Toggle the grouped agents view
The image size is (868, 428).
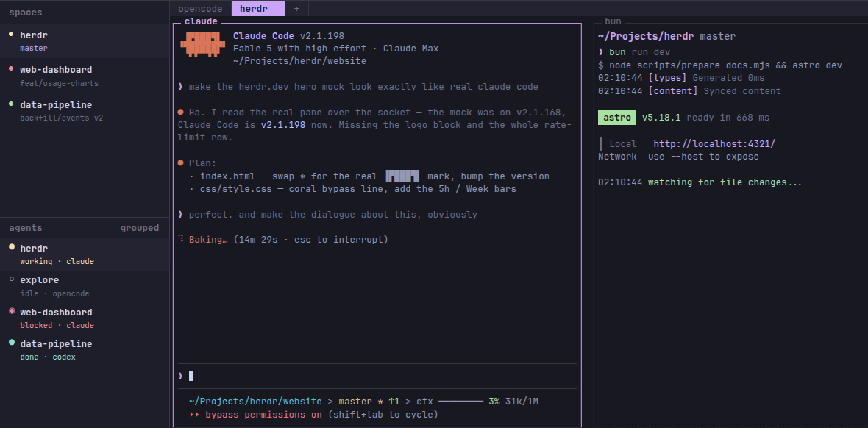click(140, 227)
